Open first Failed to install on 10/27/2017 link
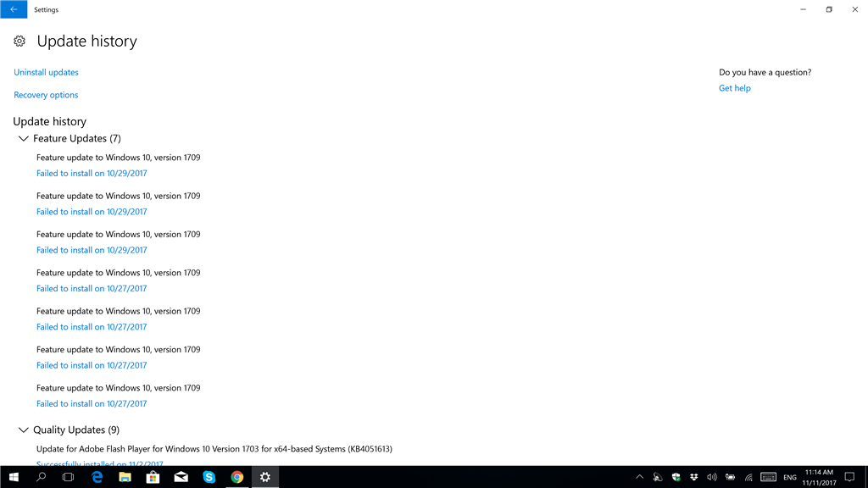 92,288
